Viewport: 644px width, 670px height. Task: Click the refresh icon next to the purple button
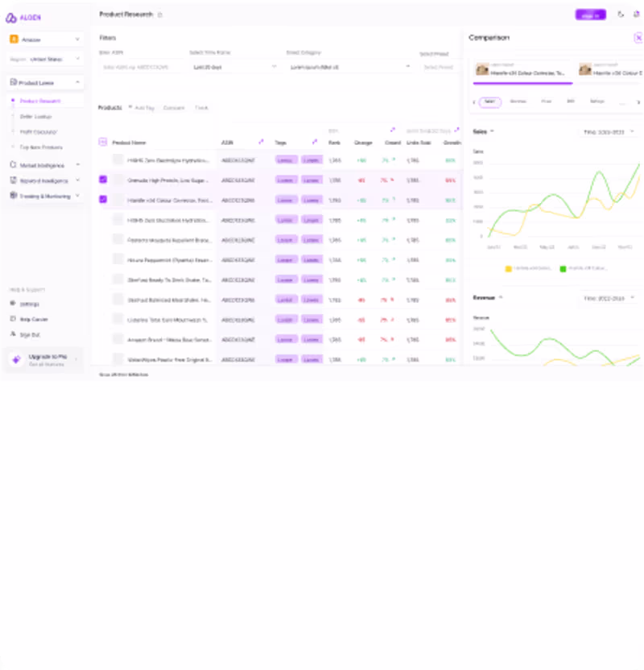pos(621,14)
